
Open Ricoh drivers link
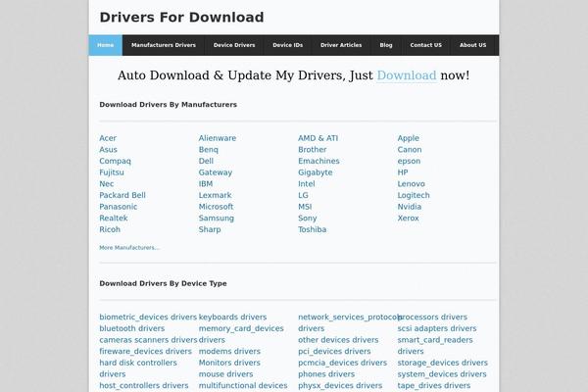point(110,229)
